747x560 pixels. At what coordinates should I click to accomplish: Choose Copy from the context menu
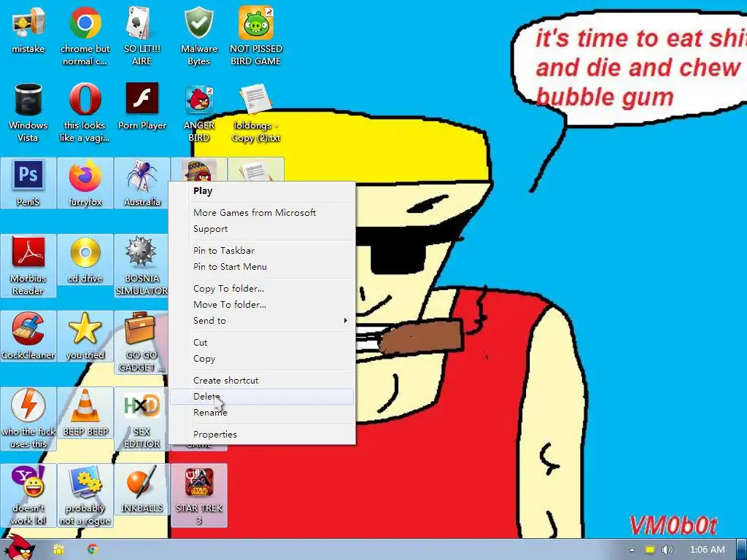[x=262, y=359]
